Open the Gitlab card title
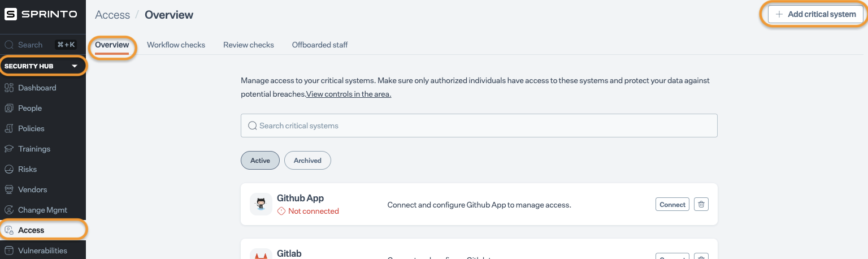This screenshot has height=259, width=868. tap(289, 253)
